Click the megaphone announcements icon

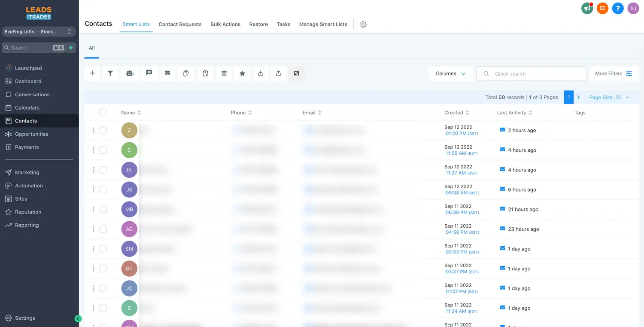(587, 8)
